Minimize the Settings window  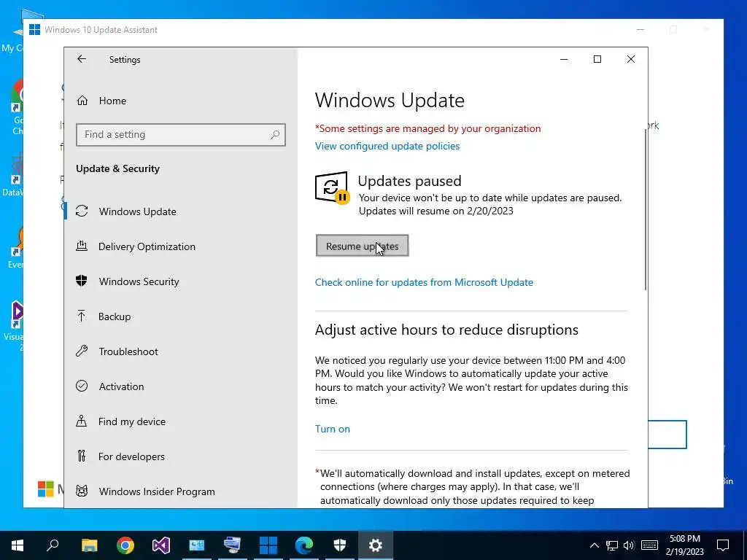(x=564, y=59)
